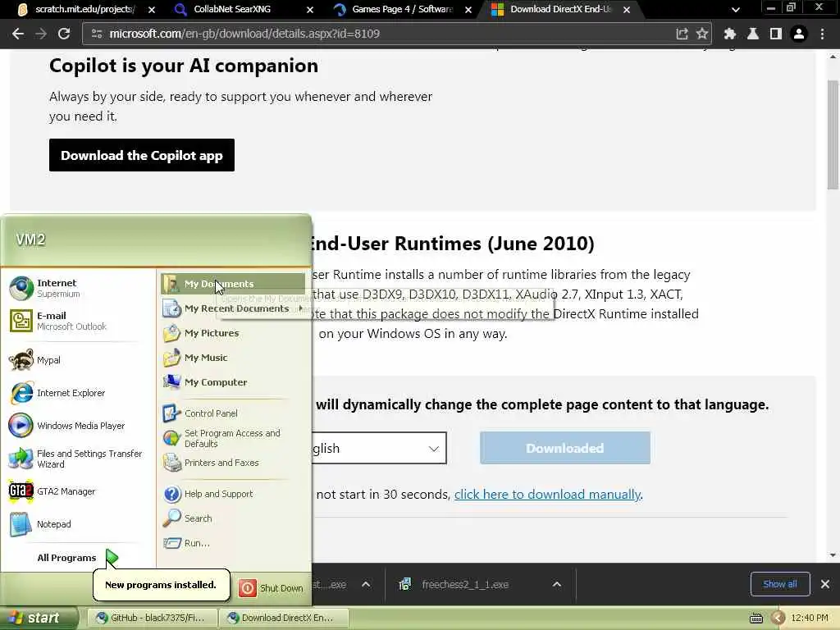This screenshot has width=840, height=630.
Task: Close the Games Page 4 tab
Action: point(468,10)
